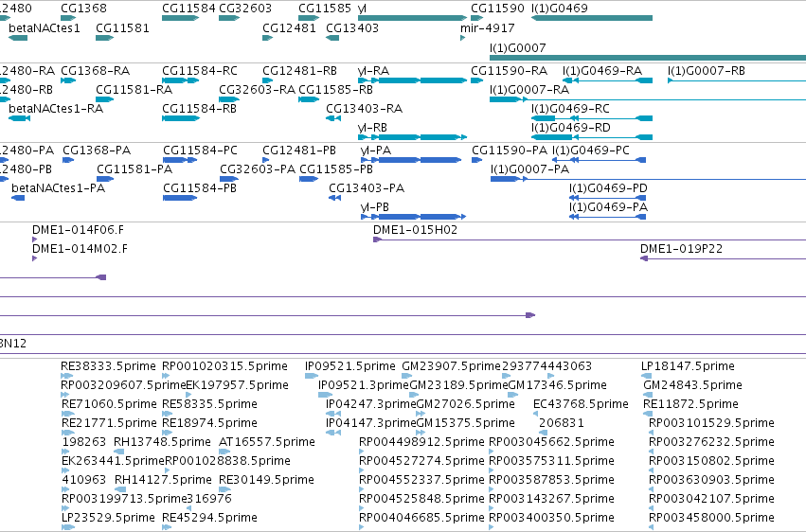806x532 pixels.
Task: Select the long yl gene bar
Action: tap(412, 18)
